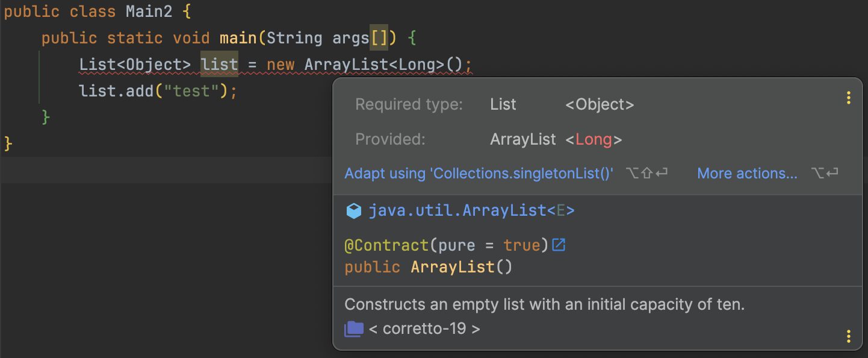Click the corretto-19 library folder icon
Screen dimensions: 868x358
(354, 329)
